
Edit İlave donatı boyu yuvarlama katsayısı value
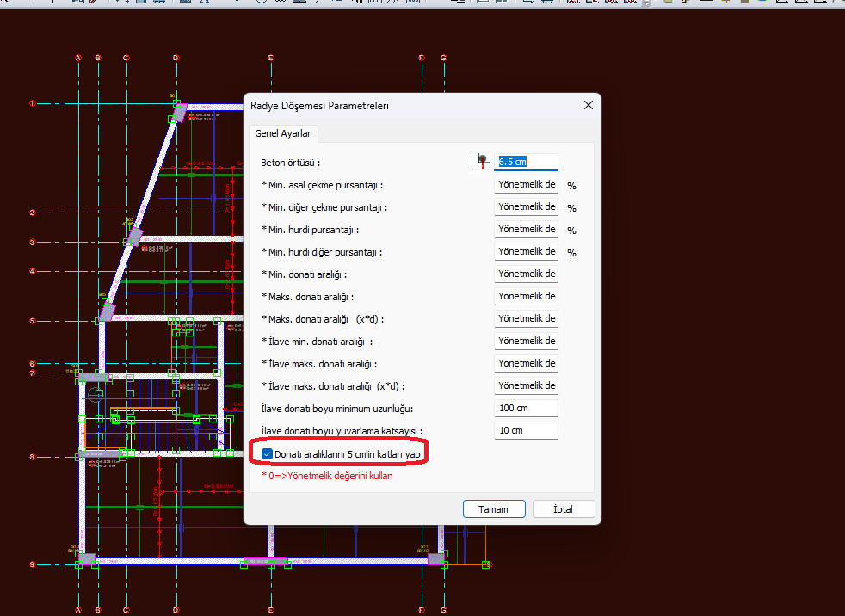tap(526, 430)
